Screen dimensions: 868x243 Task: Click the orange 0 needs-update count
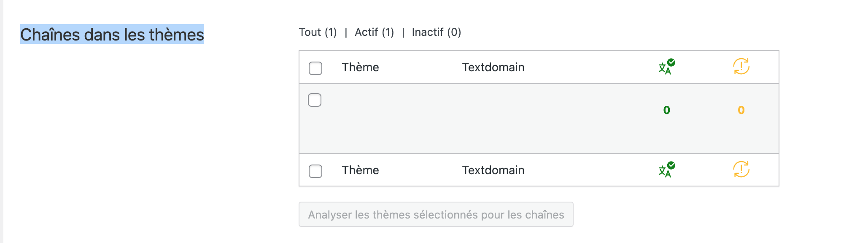[x=741, y=110]
